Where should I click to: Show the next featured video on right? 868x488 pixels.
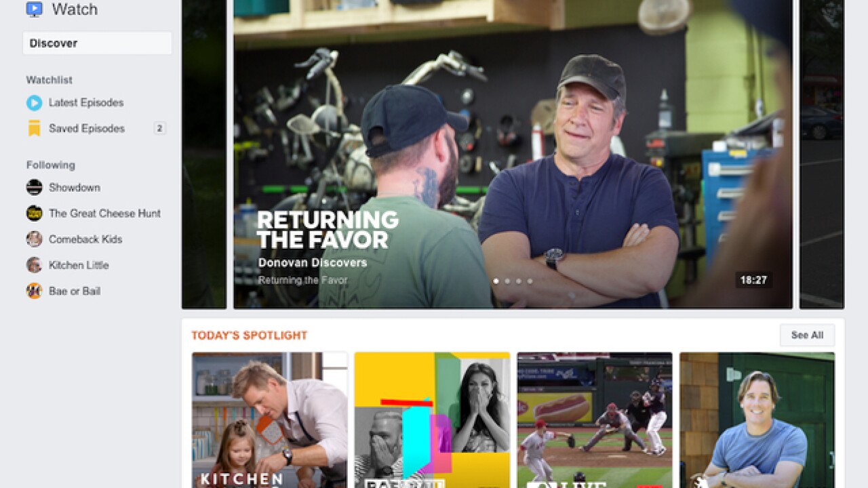[x=822, y=155]
